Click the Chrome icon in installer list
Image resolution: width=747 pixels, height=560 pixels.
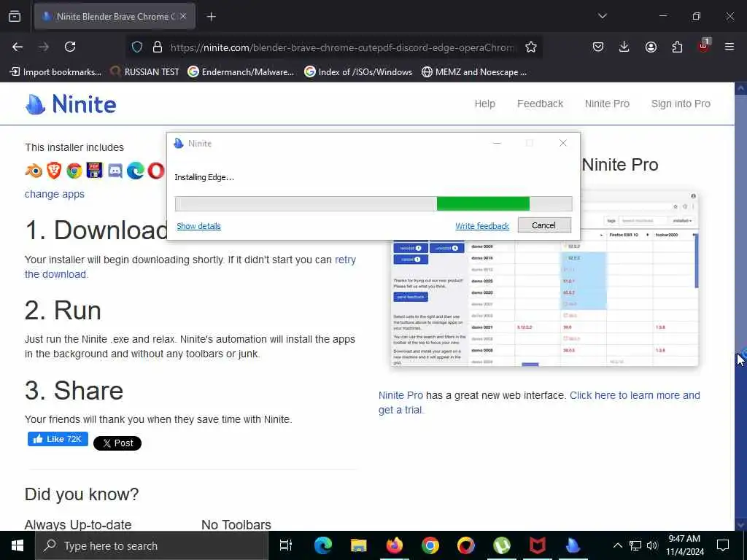coord(74,171)
